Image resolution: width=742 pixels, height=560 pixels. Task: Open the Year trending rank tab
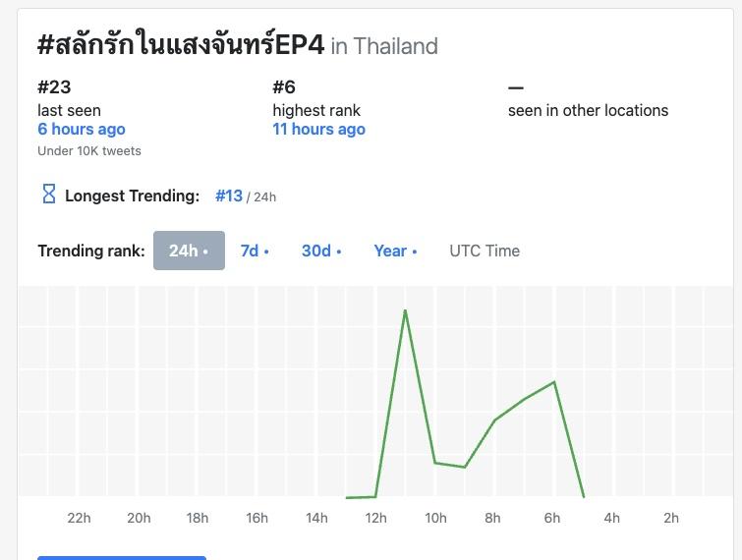tap(395, 251)
